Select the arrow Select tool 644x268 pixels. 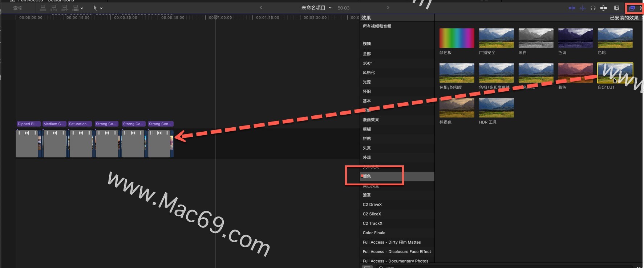tap(95, 8)
